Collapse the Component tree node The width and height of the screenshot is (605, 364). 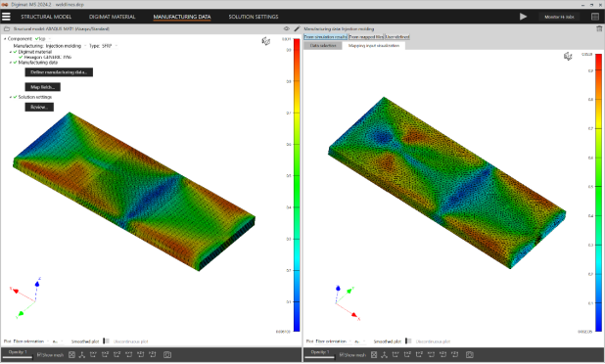(x=5, y=39)
